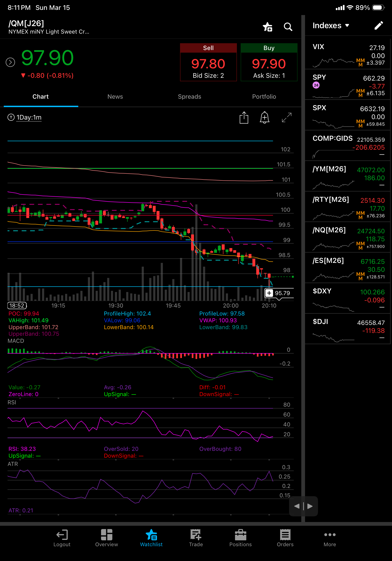Select /YM[M26] futures row
Image resolution: width=392 pixels, height=561 pixels.
347,176
